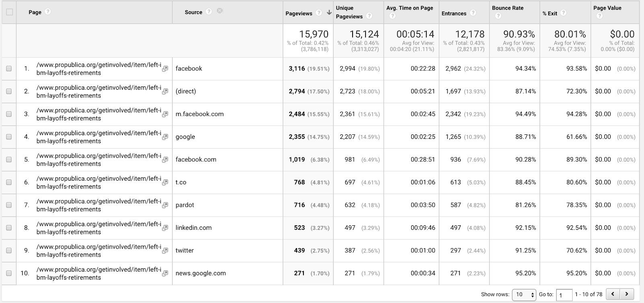Toggle the select-all checkbox in the table header
Image resolution: width=644 pixels, height=303 pixels.
click(x=9, y=12)
